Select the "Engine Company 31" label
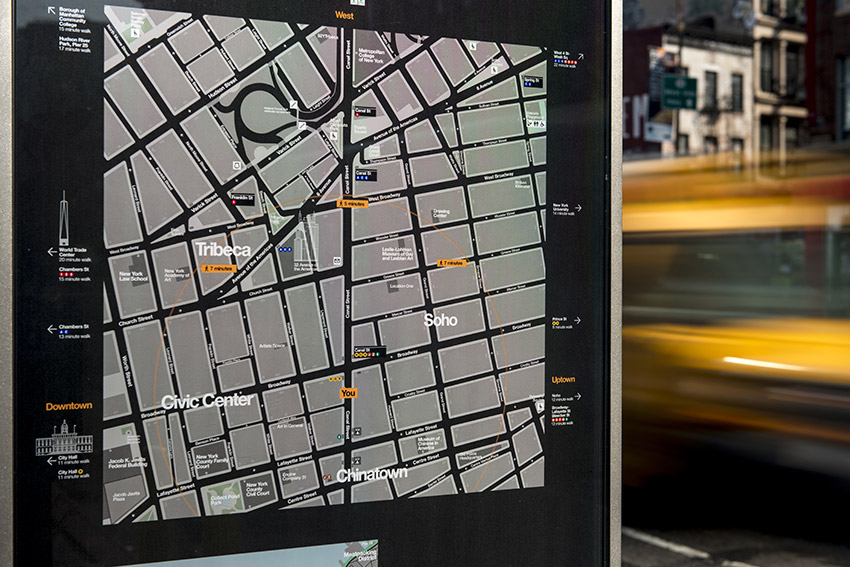850x567 pixels. [294, 476]
